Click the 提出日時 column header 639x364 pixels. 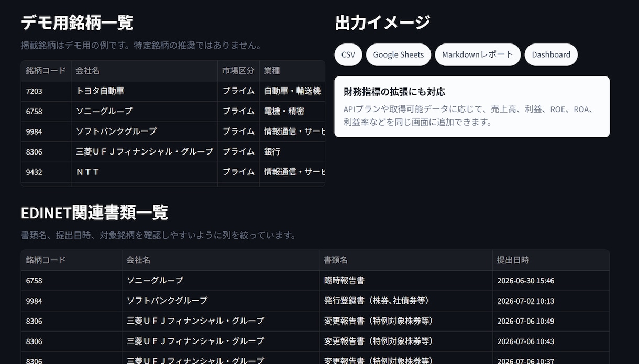point(550,260)
